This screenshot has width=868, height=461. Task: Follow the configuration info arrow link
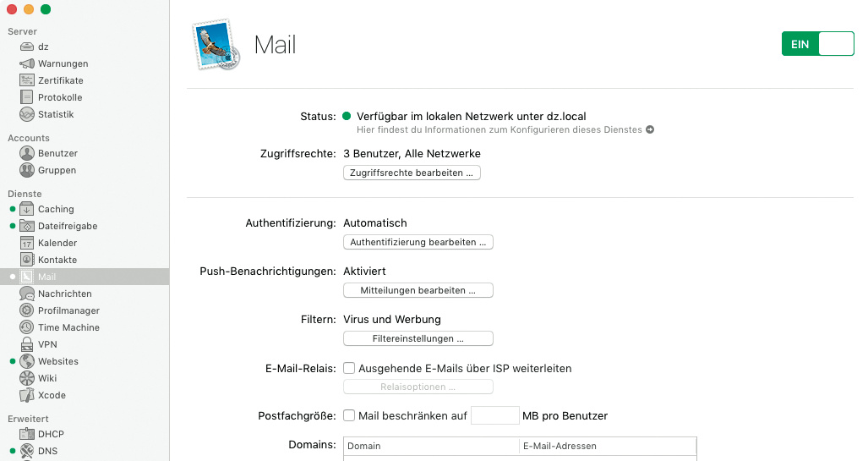(x=650, y=130)
